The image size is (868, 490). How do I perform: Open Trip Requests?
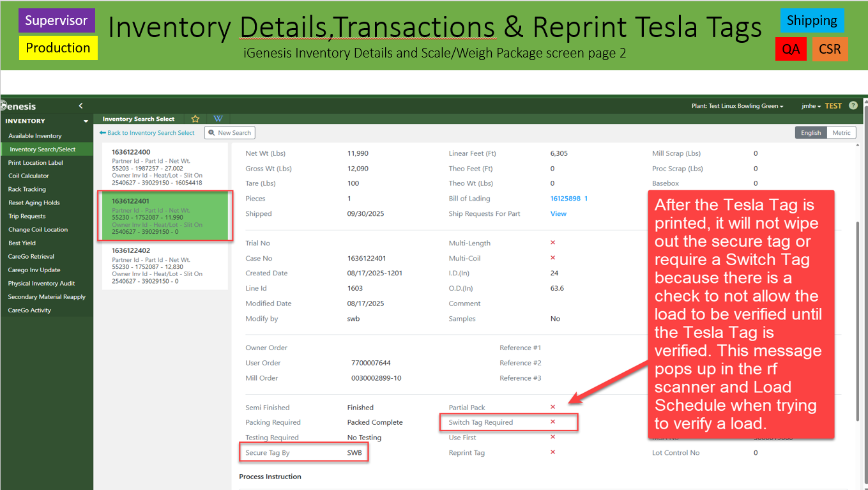coord(27,216)
